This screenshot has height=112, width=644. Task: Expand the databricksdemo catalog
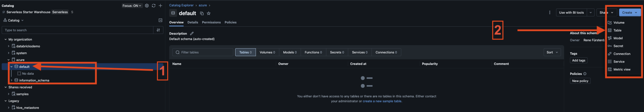point(9,46)
